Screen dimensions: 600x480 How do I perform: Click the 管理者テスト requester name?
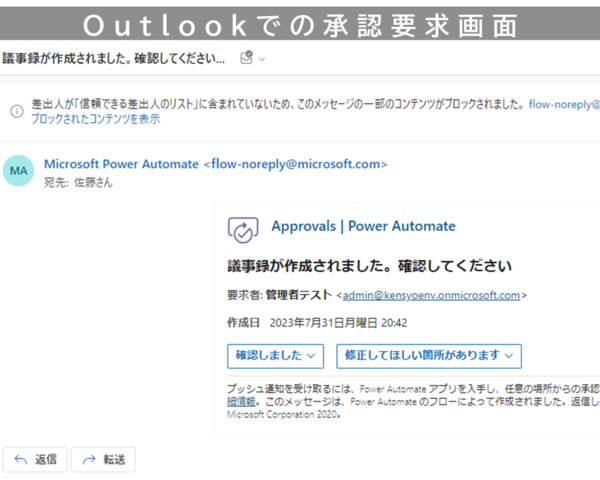299,295
